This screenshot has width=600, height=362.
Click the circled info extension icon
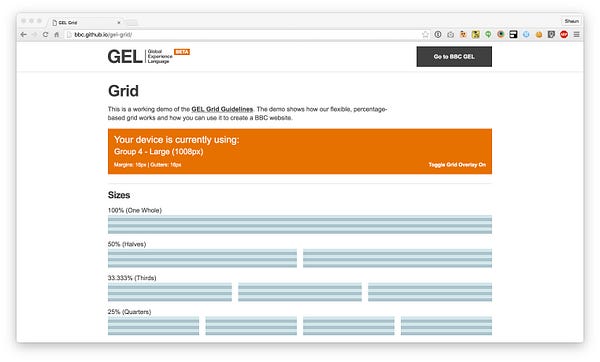click(438, 34)
